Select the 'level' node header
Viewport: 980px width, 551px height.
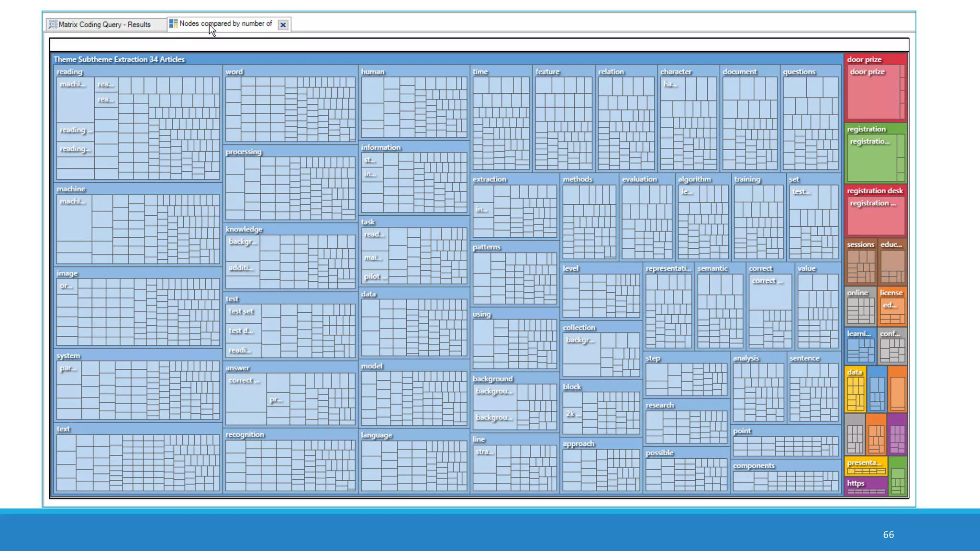click(x=570, y=269)
